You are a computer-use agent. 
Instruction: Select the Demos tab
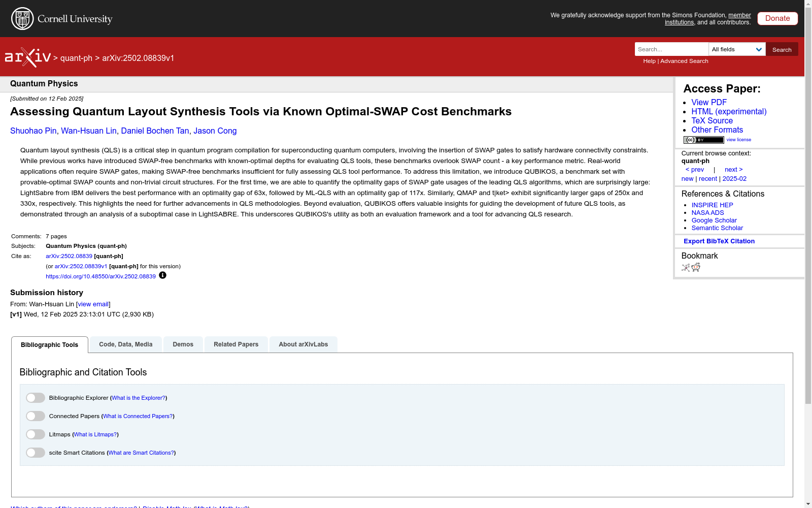[x=183, y=344]
